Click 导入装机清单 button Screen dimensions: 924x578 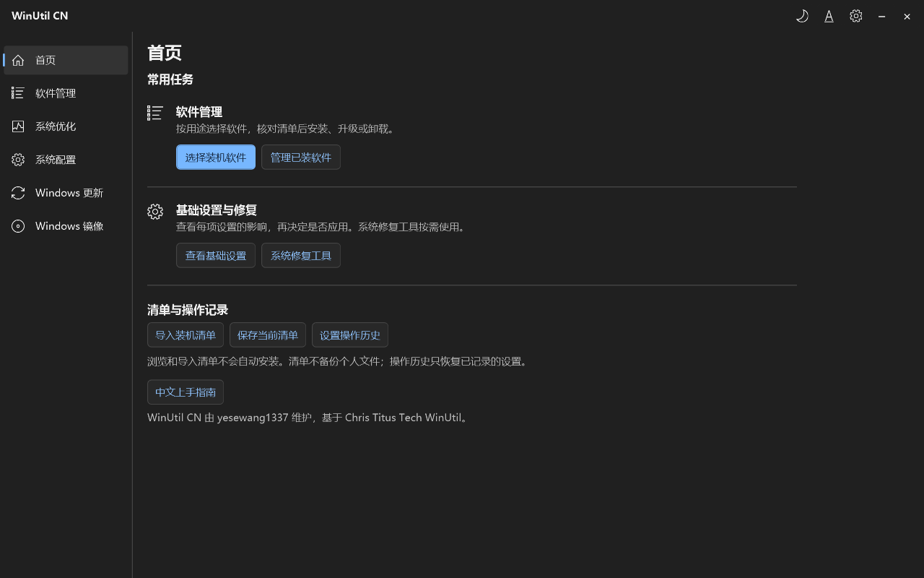pyautogui.click(x=186, y=335)
